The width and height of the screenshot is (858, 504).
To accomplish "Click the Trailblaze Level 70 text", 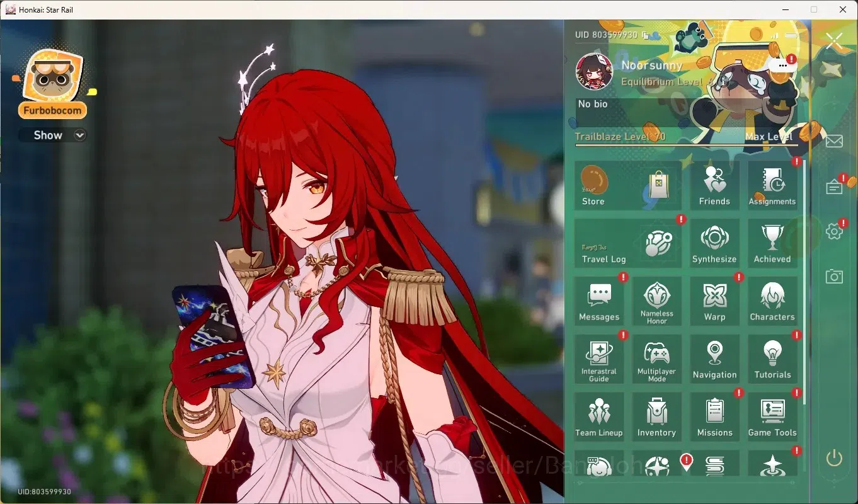I will 620,137.
